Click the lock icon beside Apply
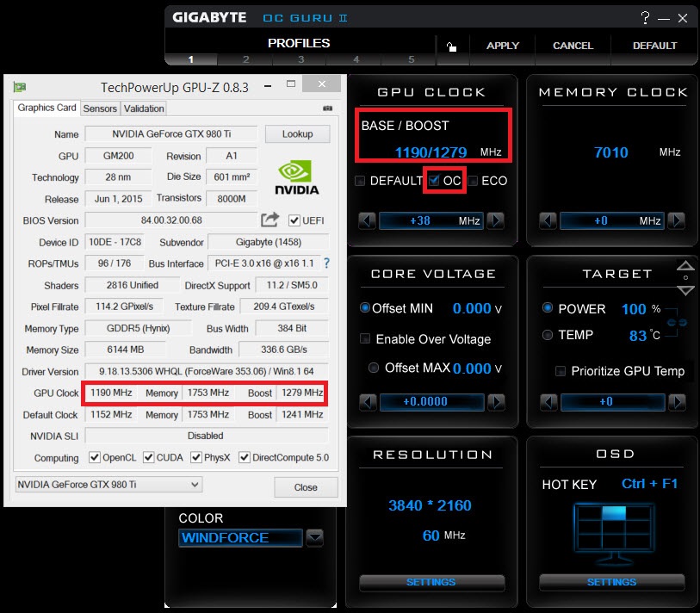This screenshot has width=700, height=613. (451, 46)
